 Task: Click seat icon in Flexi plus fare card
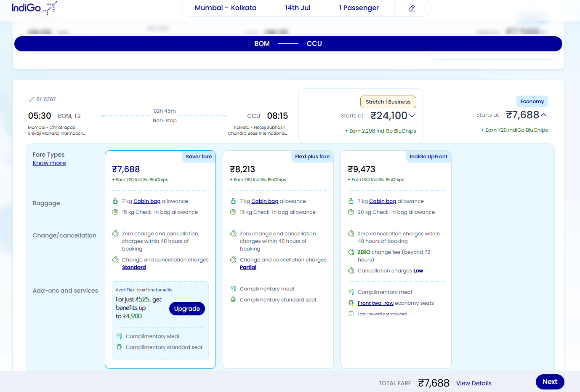click(233, 300)
